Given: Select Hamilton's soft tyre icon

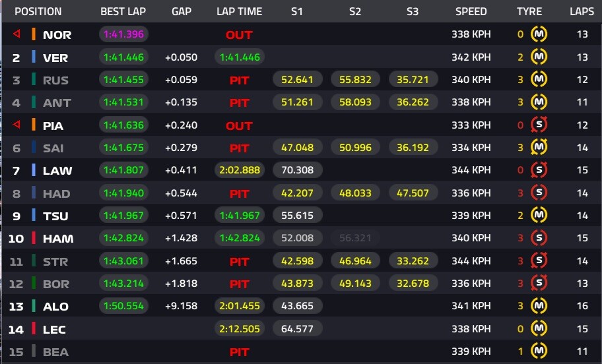Looking at the screenshot, I should 539,238.
